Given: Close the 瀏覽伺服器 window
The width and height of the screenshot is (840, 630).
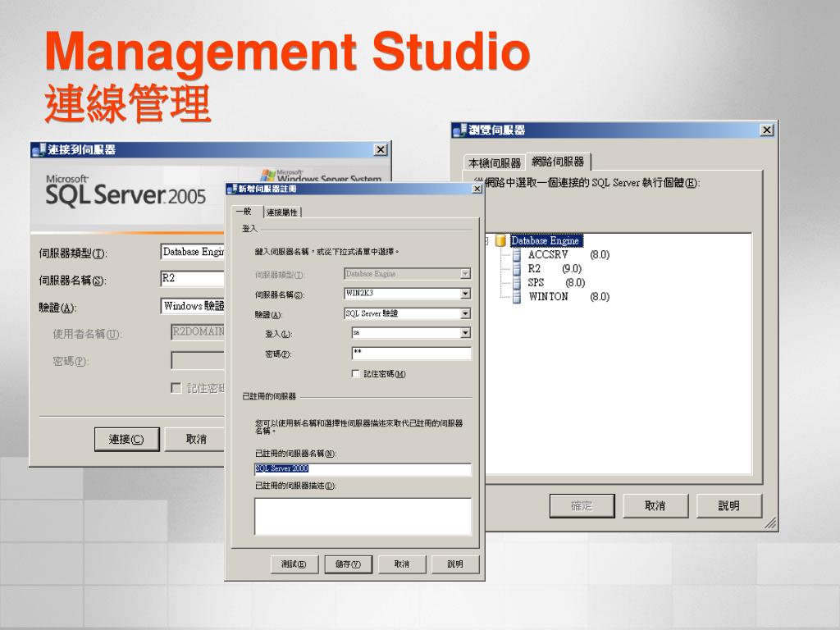Looking at the screenshot, I should tap(767, 130).
